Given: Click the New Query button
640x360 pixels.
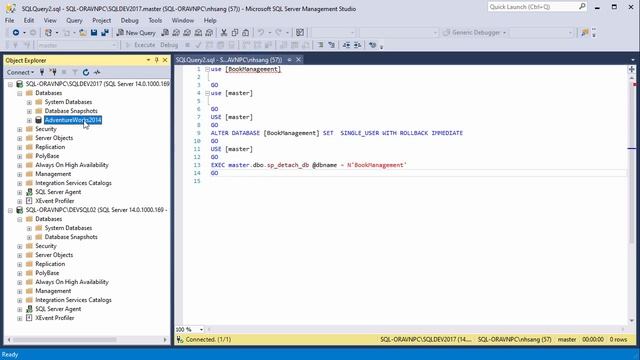Looking at the screenshot, I should point(136,33).
